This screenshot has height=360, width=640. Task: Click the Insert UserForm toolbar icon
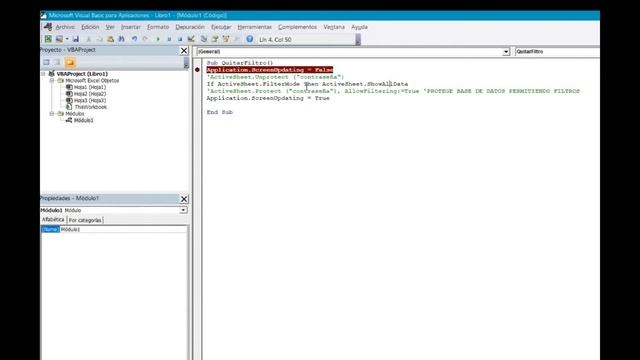click(59, 39)
